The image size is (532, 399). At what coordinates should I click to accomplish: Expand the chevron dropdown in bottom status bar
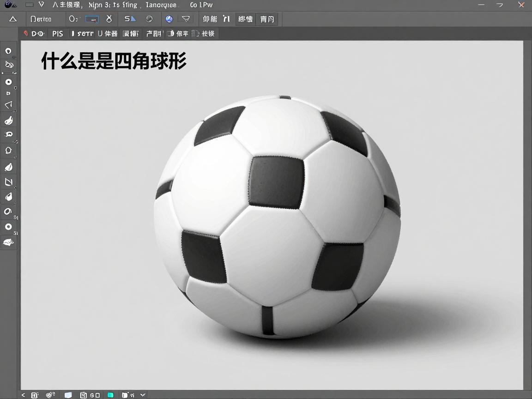click(143, 395)
